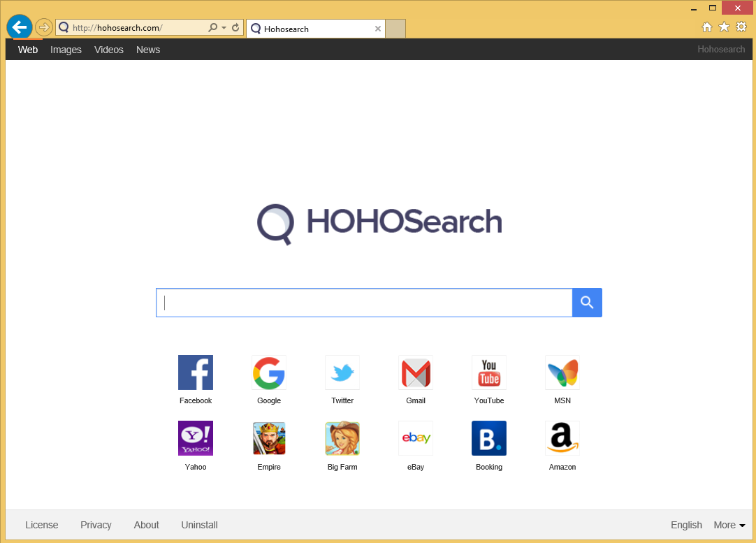Click the HOHOSearch logo

379,223
